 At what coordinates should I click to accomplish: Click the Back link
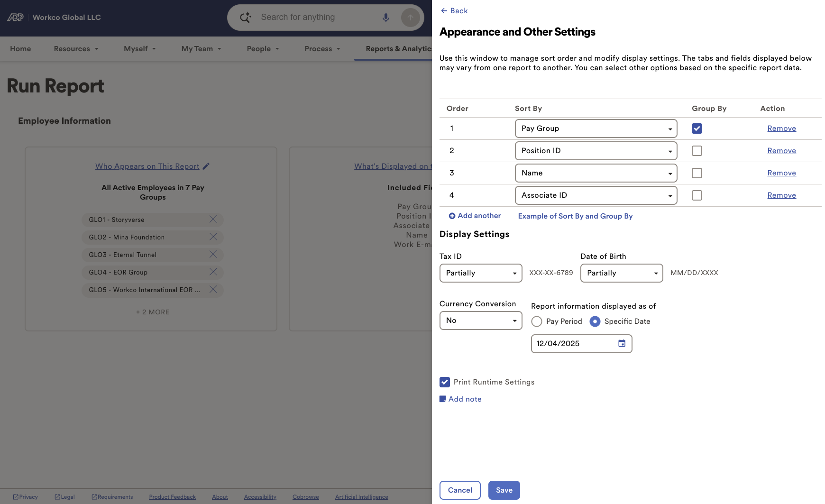click(x=459, y=11)
